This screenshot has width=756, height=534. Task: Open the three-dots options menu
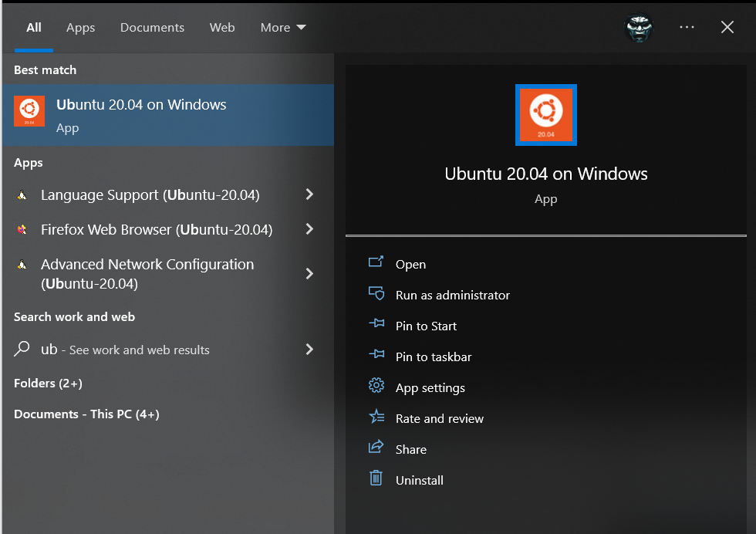pyautogui.click(x=687, y=28)
